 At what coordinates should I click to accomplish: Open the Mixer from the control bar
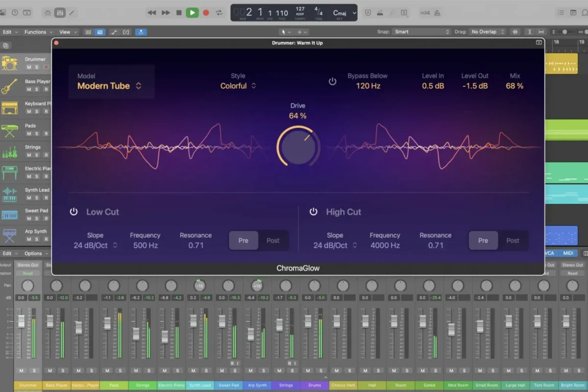click(60, 12)
